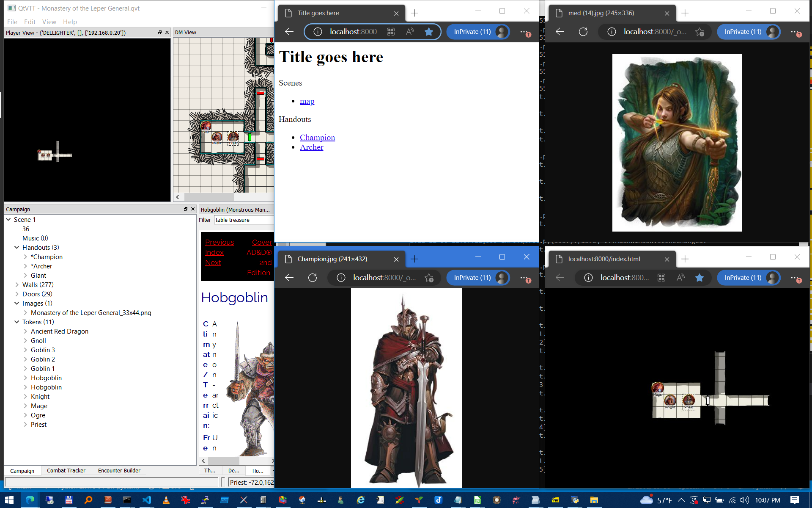
Task: Collapse Scene 1 tree node
Action: [x=8, y=220]
